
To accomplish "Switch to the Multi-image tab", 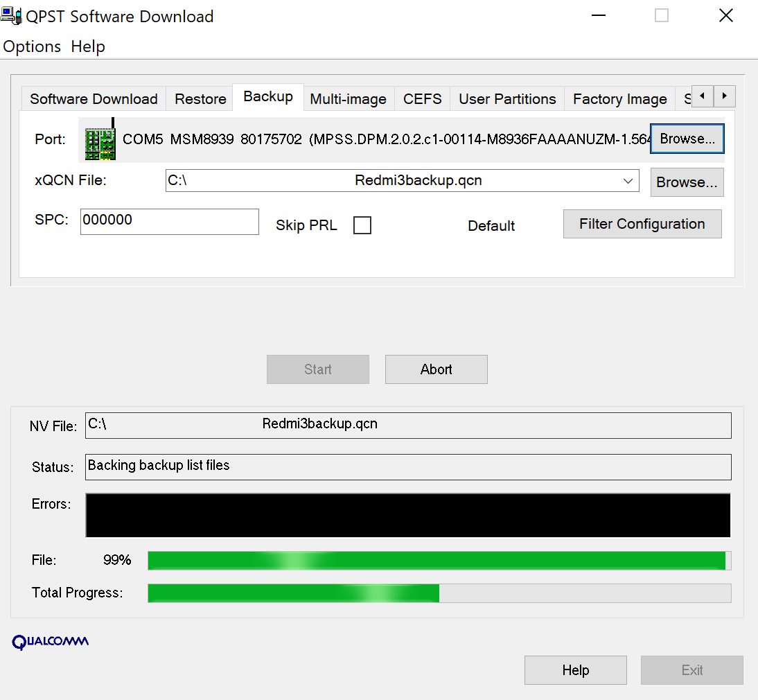I will [x=349, y=98].
